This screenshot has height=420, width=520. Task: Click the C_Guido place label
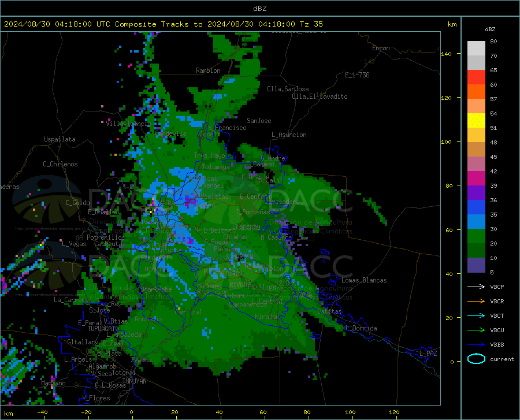(x=77, y=203)
